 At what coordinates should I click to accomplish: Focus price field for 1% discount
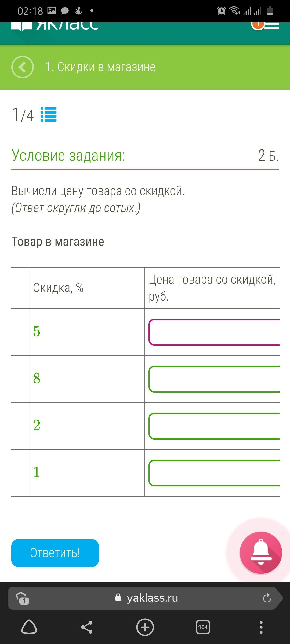(x=214, y=473)
